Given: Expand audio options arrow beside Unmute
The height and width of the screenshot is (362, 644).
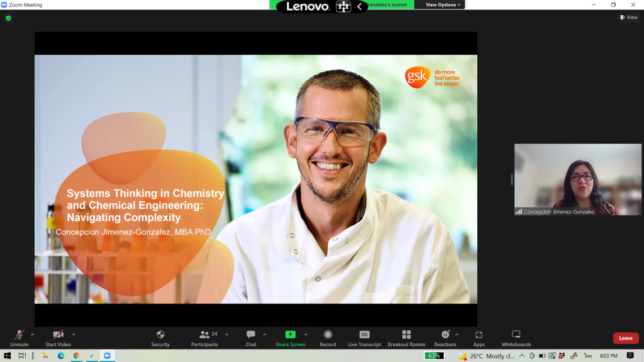Looking at the screenshot, I should click(x=33, y=334).
